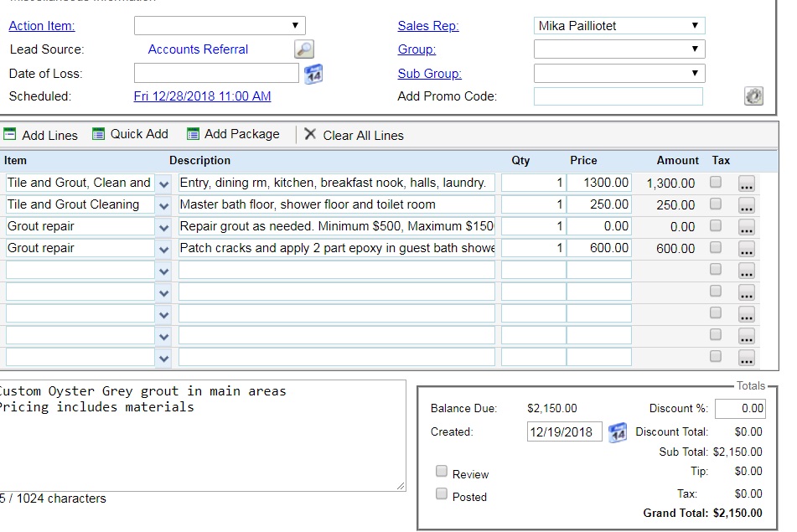Open item dropdown for Tile and Grout Cleaning
Viewport: 797px width, 532px height.
pos(163,205)
